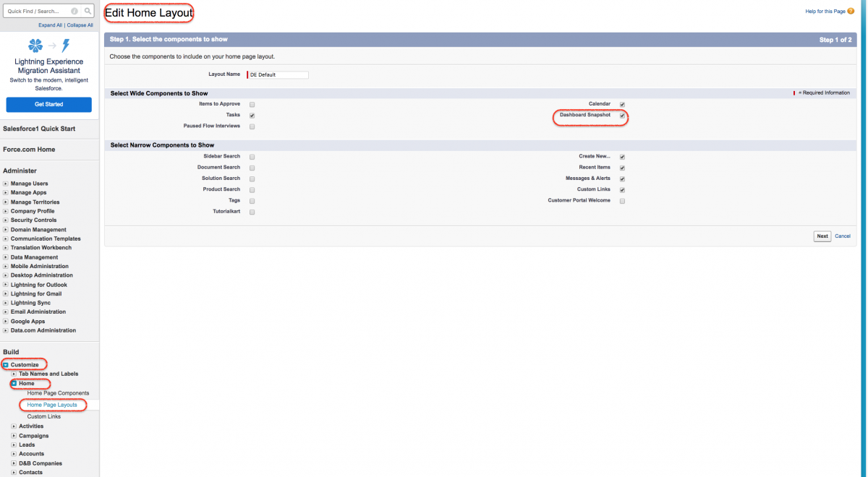Expand the Communication Templates node
This screenshot has width=868, height=477.
coord(6,239)
